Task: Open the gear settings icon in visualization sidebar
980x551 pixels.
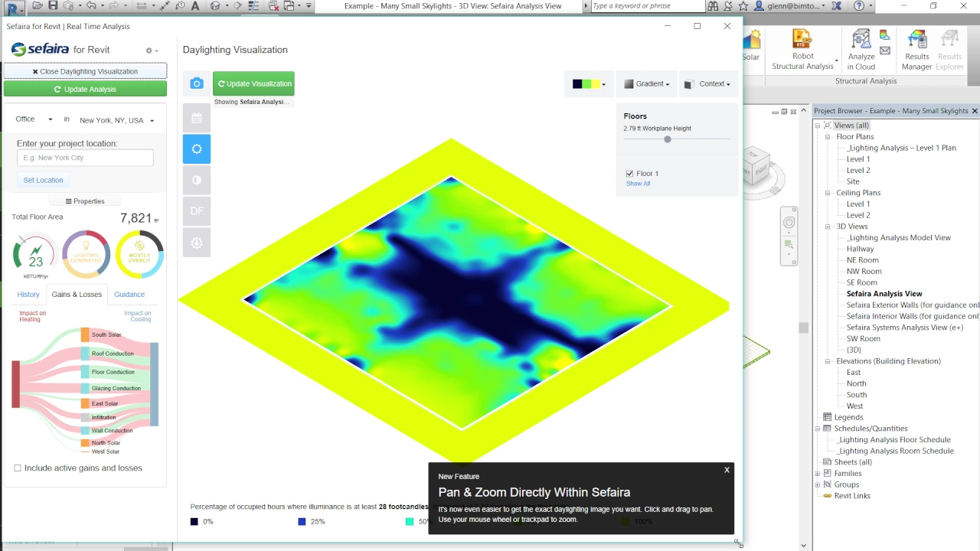Action: [x=197, y=243]
